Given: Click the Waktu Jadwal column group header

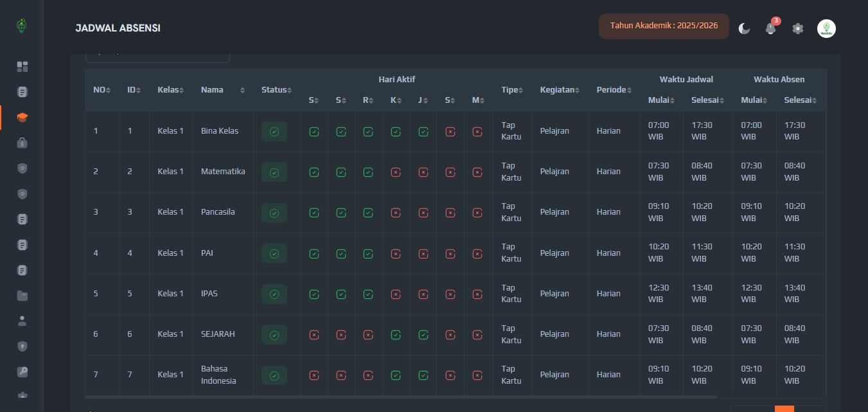Looking at the screenshot, I should tap(686, 80).
